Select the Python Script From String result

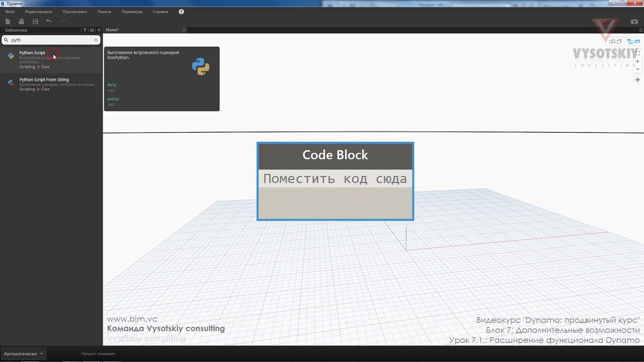[x=51, y=84]
